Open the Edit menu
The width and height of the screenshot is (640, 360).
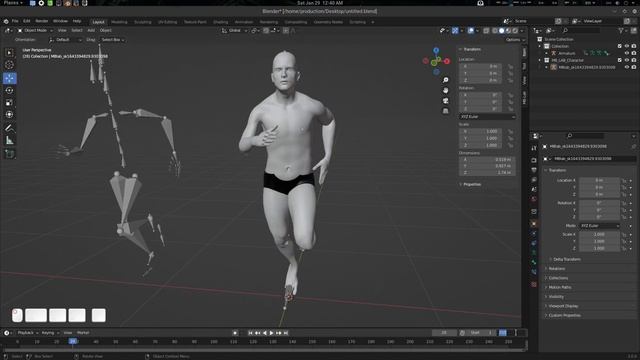tap(27, 21)
